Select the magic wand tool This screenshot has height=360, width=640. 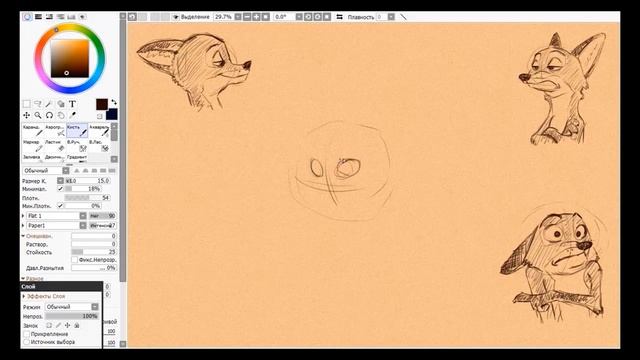[49, 104]
